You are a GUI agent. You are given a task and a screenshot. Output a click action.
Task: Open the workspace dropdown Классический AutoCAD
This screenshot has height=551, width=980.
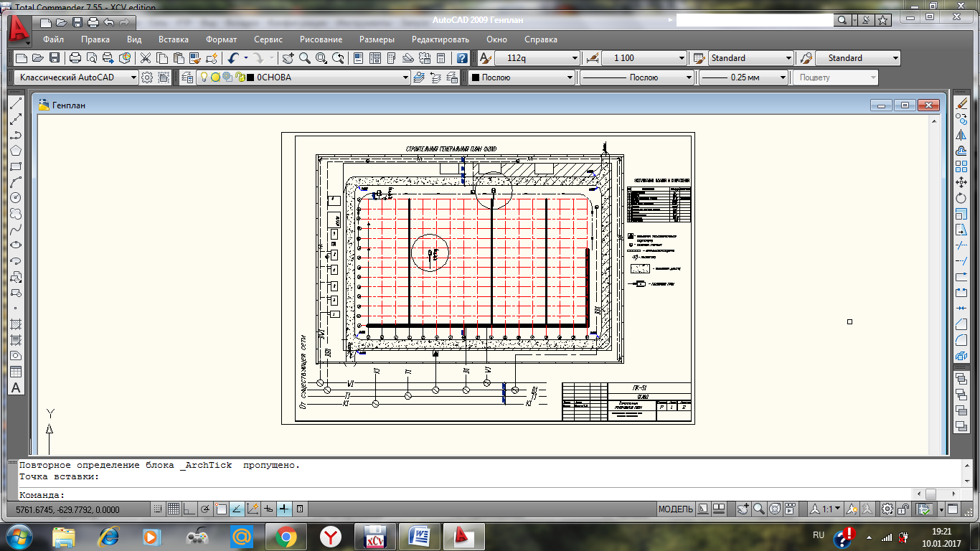(76, 77)
